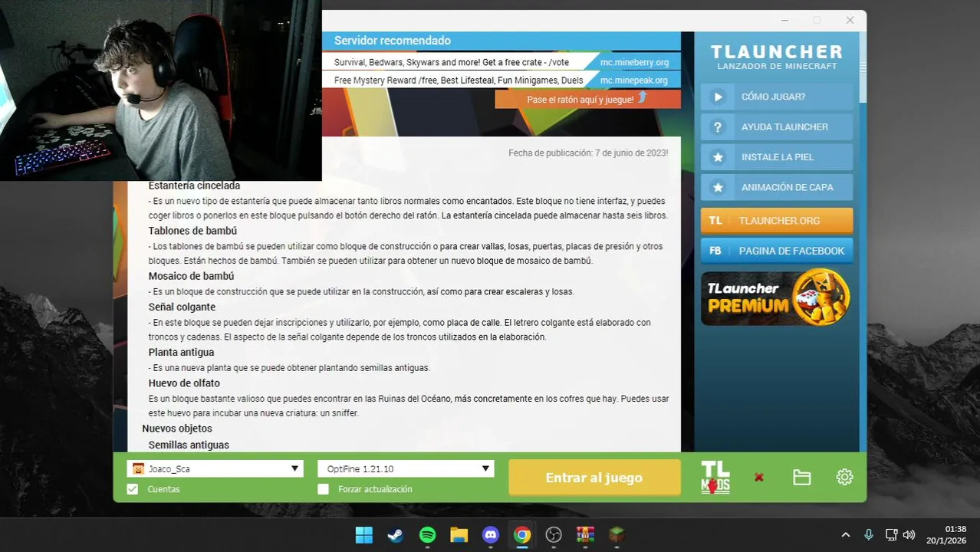Screen dimensions: 980x552
Task: Click the play icon beside Cómo Jugar
Action: tap(718, 97)
